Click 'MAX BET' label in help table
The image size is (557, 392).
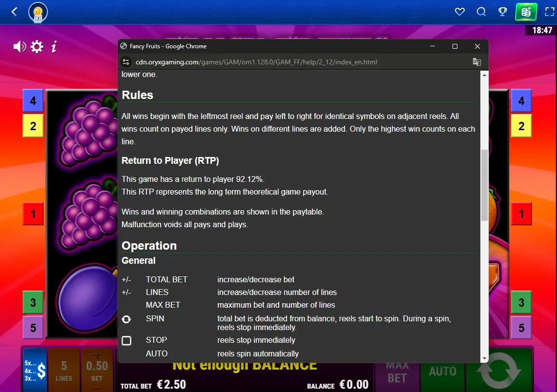click(x=163, y=305)
